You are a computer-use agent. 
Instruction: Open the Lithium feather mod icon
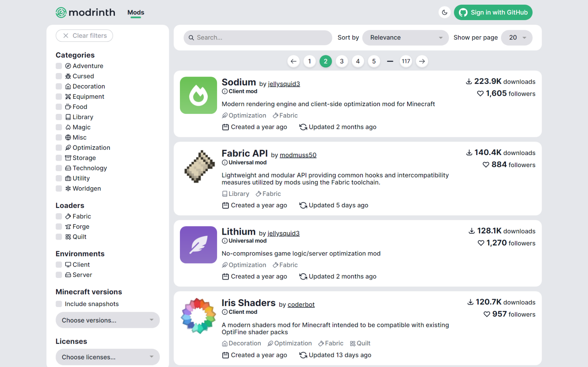coord(198,245)
